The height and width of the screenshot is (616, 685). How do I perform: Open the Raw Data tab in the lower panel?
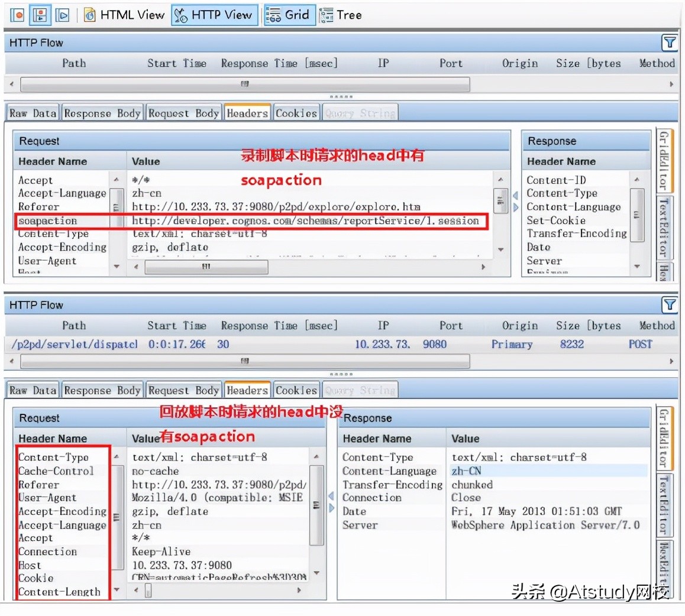point(32,390)
